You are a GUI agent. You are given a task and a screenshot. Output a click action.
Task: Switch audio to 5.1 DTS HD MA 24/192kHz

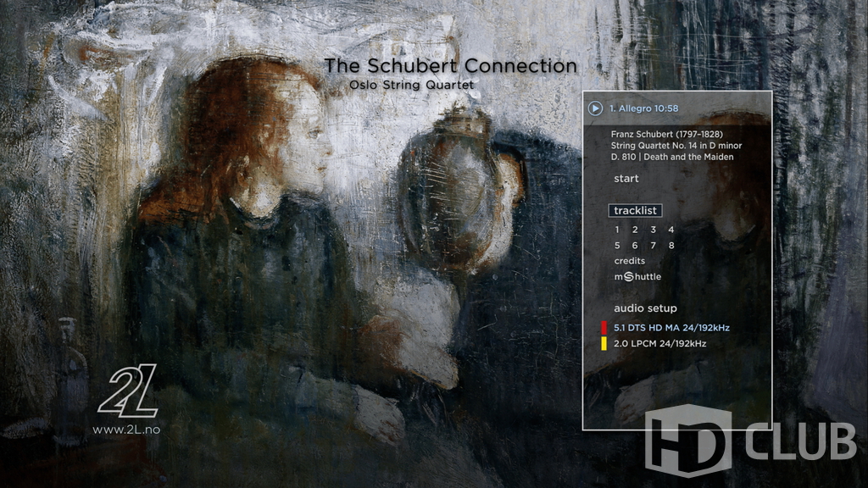[671, 328]
